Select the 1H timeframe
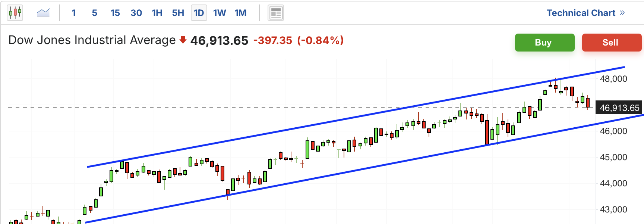The image size is (644, 224). (157, 13)
